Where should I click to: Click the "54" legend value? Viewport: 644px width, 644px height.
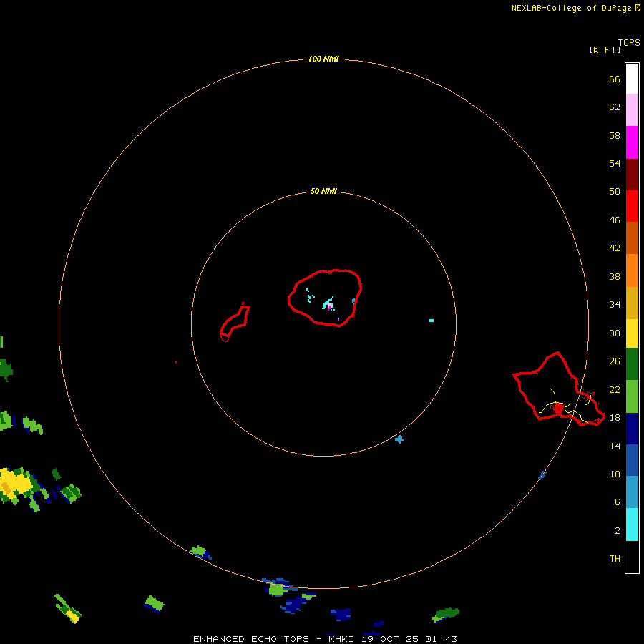click(x=615, y=163)
